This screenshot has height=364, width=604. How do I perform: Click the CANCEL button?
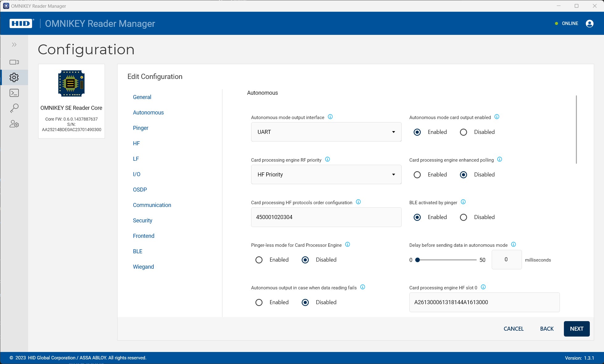tap(513, 329)
